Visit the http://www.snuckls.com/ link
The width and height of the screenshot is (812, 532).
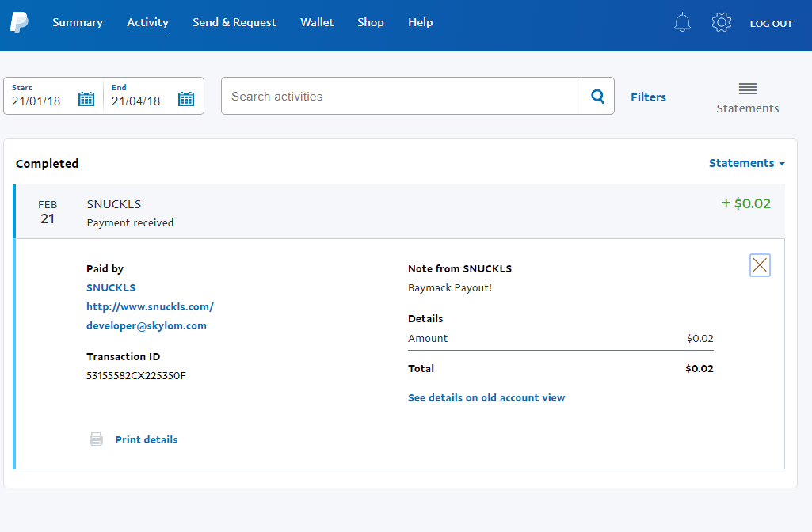pyautogui.click(x=151, y=307)
